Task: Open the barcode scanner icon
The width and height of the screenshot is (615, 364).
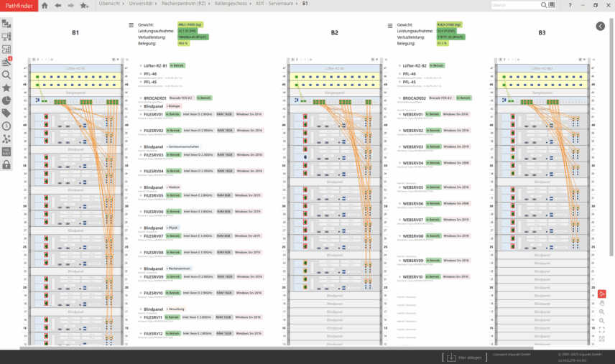Action: 6,49
